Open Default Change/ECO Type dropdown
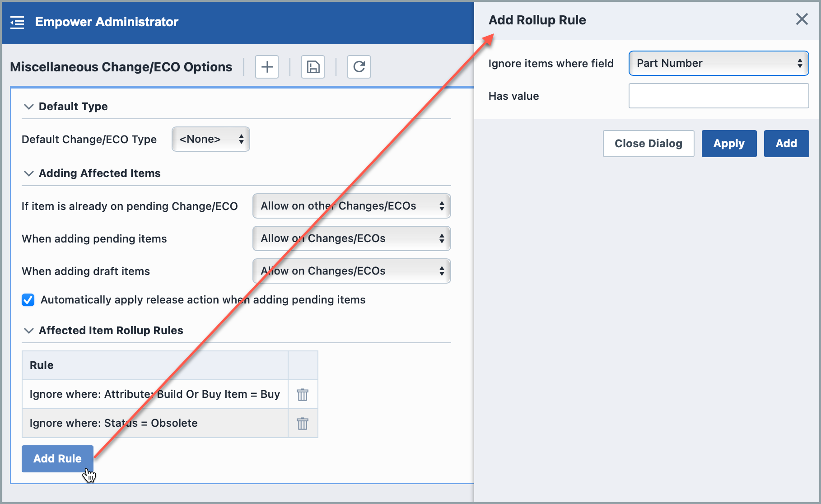Viewport: 821px width, 504px height. pyautogui.click(x=211, y=139)
